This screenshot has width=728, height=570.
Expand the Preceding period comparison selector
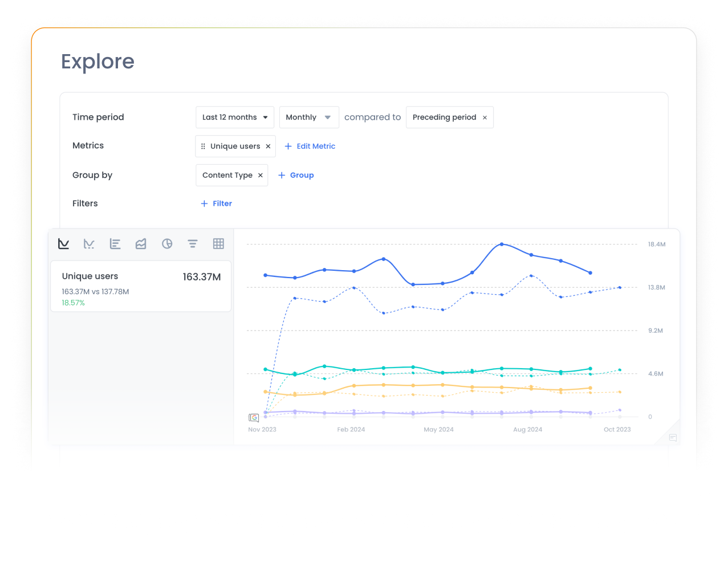[449, 117]
